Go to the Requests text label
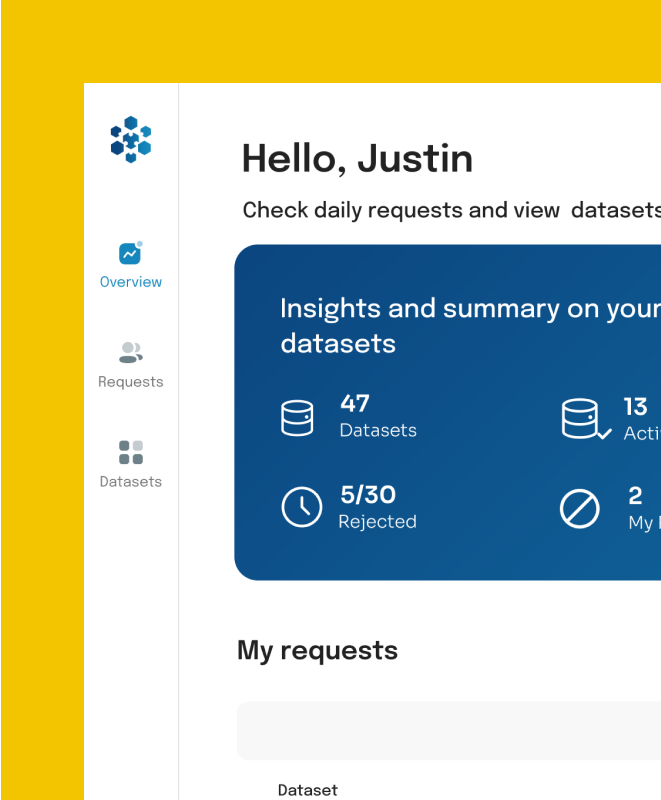661x800 pixels. (131, 382)
